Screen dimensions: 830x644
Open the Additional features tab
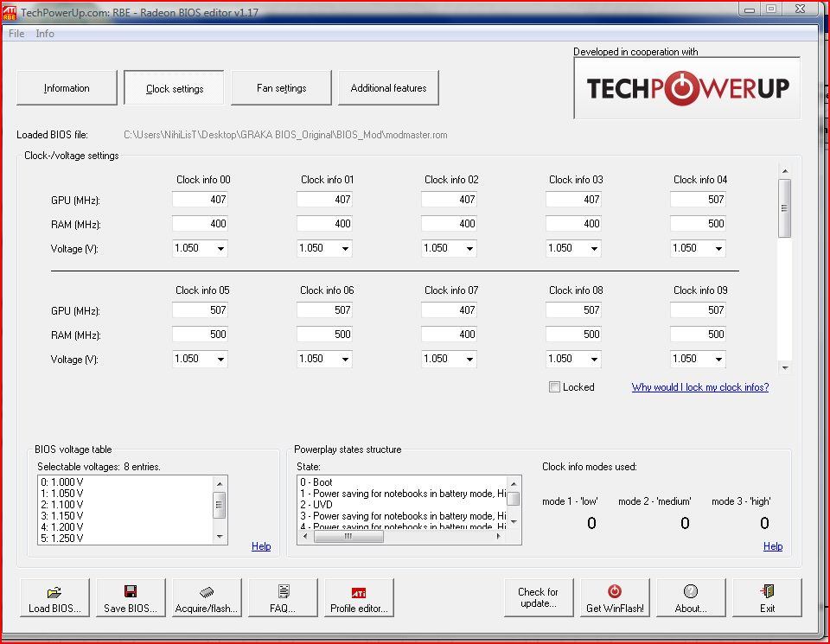pos(388,88)
